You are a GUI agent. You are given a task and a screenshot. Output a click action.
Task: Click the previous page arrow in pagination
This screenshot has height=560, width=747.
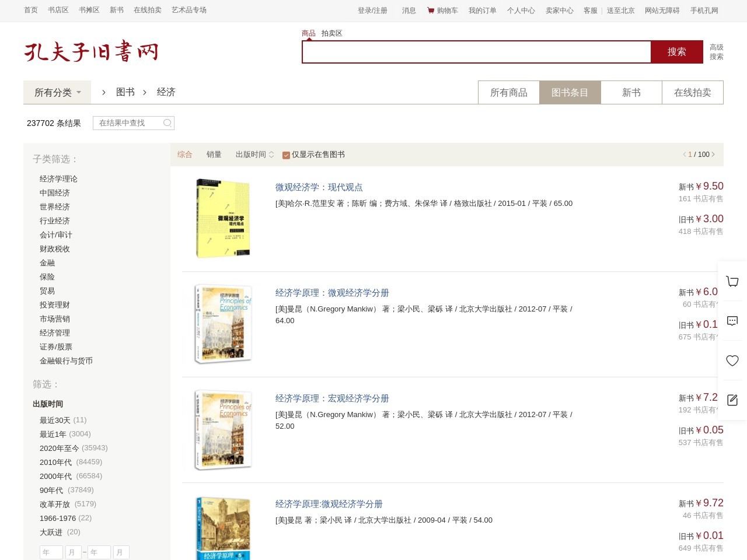click(684, 155)
